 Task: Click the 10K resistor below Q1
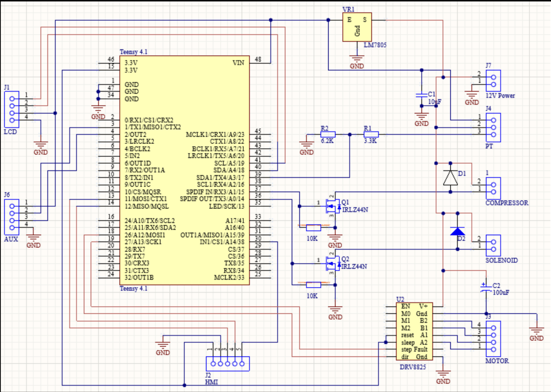pos(313,227)
